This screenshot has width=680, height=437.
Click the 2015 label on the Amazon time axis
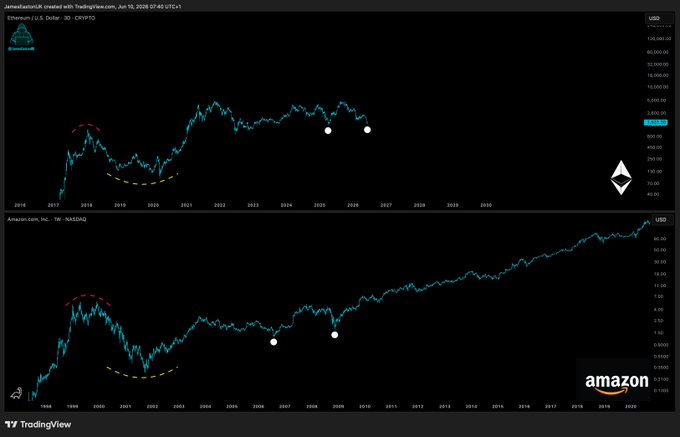498,407
